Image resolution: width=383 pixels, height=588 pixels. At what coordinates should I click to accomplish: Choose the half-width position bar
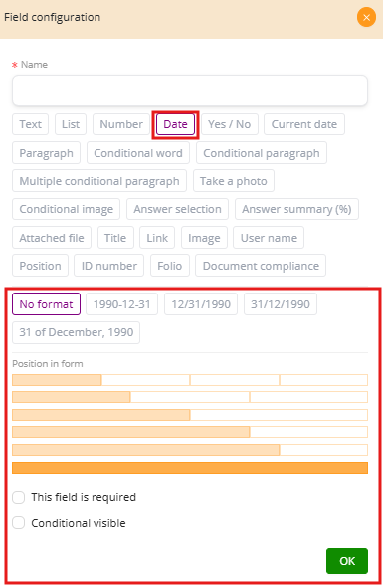tap(101, 415)
